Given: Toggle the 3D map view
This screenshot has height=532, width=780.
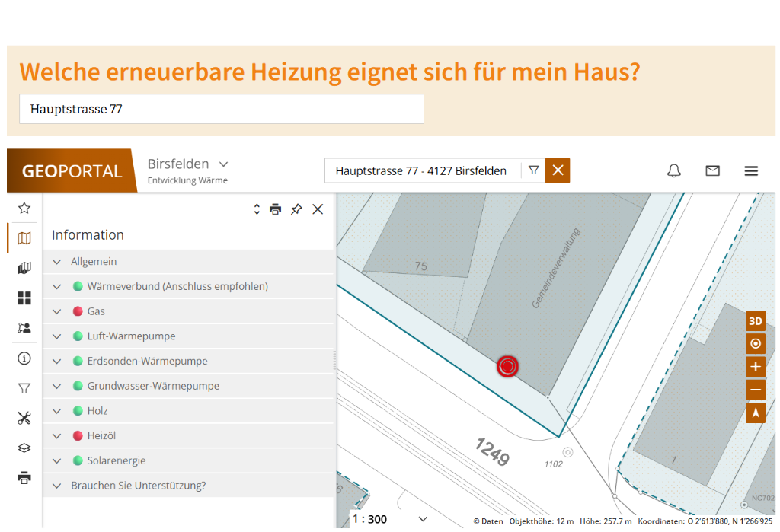Looking at the screenshot, I should click(x=755, y=321).
